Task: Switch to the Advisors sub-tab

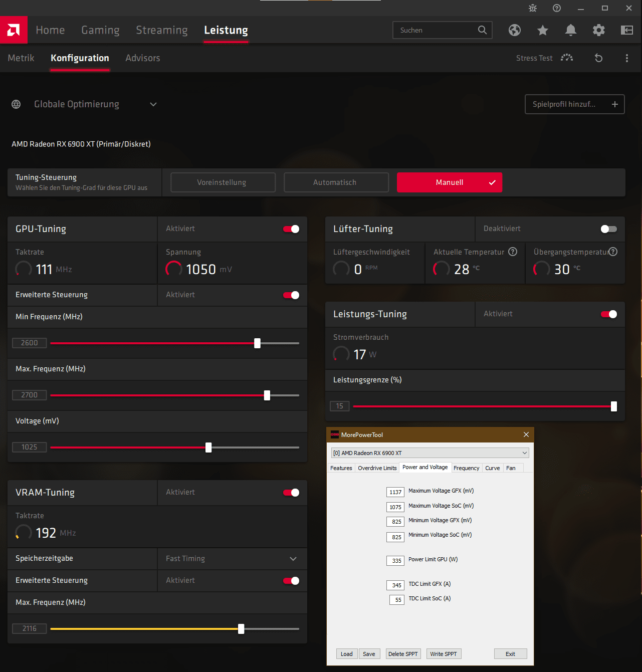Action: pyautogui.click(x=143, y=58)
